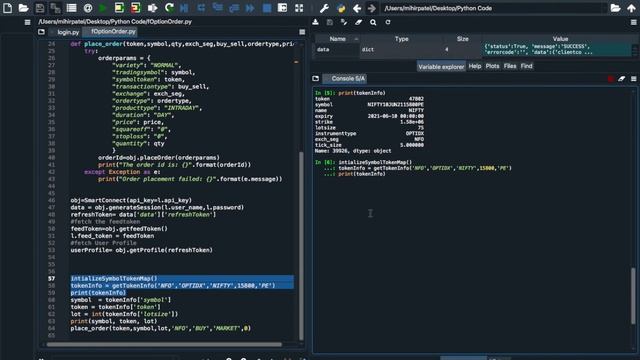The height and width of the screenshot is (360, 640).
Task: Remove all variables with the eraser
Action: tap(358, 22)
